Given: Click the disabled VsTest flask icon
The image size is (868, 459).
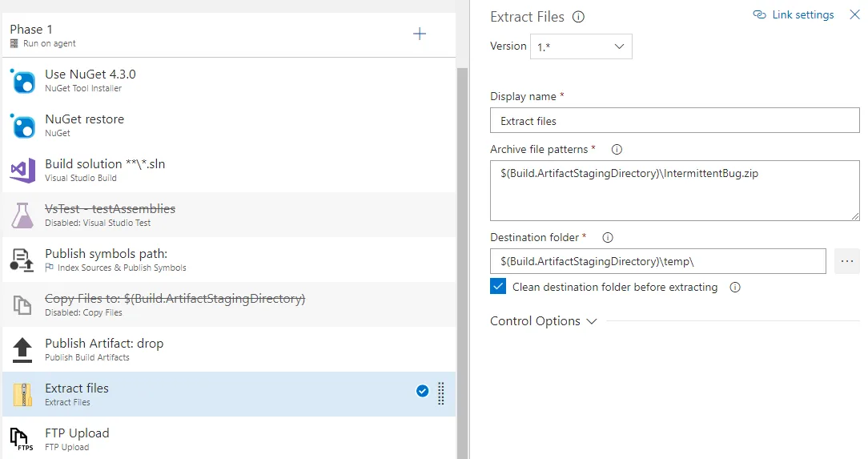Looking at the screenshot, I should click(22, 215).
